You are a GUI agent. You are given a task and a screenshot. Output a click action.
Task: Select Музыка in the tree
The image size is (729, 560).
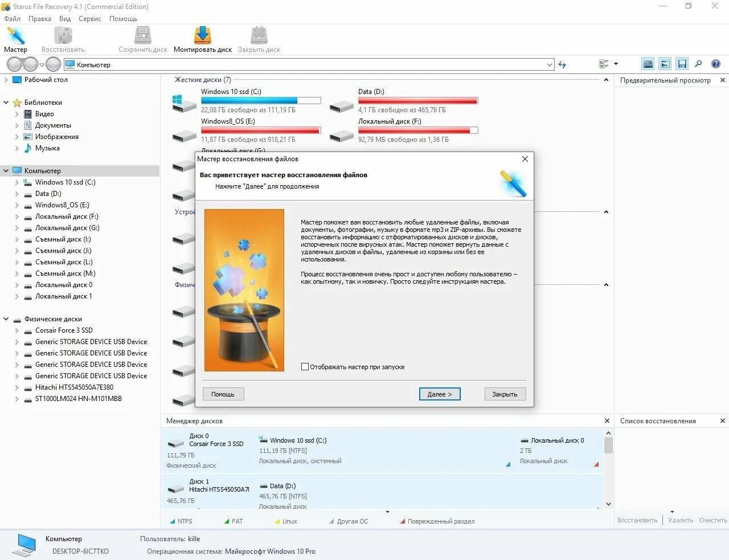[47, 148]
